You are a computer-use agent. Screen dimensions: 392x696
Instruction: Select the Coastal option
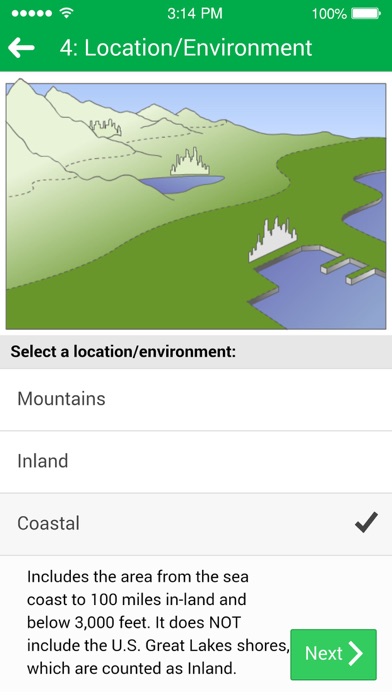tap(196, 524)
